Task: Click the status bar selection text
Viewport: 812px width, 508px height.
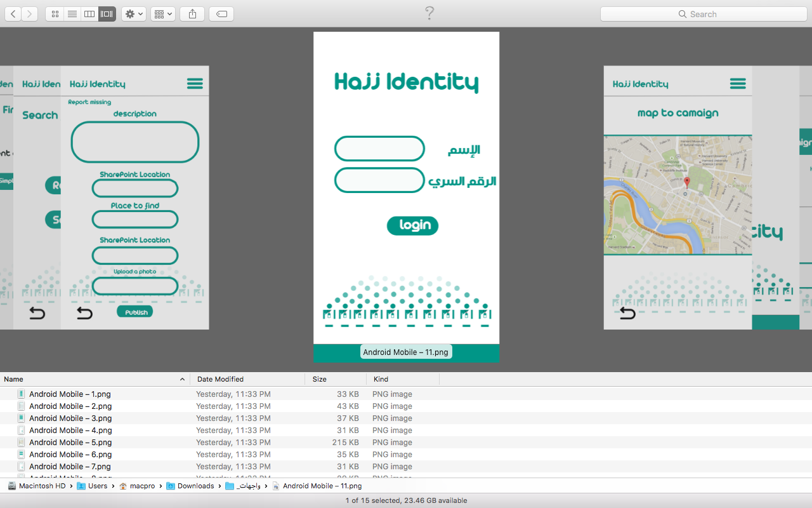Action: pyautogui.click(x=406, y=500)
